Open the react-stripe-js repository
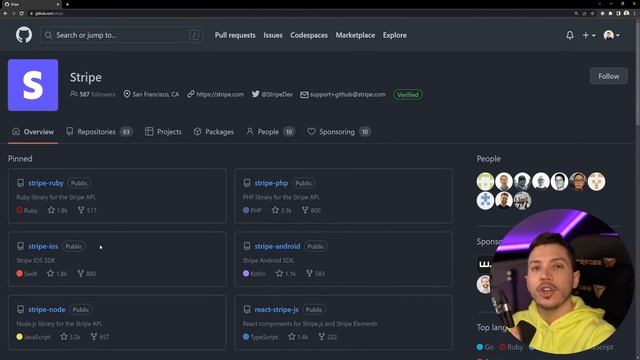Image resolution: width=640 pixels, height=360 pixels. tap(276, 309)
